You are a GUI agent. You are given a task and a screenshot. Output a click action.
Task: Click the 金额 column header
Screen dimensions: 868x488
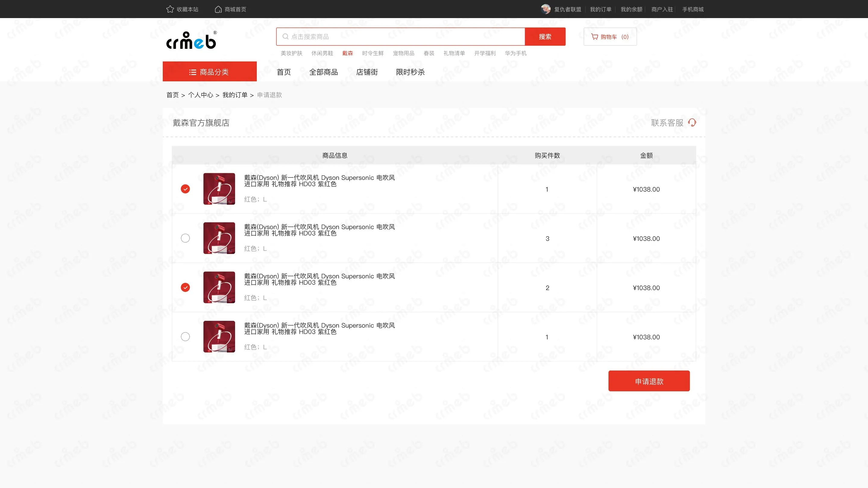646,155
